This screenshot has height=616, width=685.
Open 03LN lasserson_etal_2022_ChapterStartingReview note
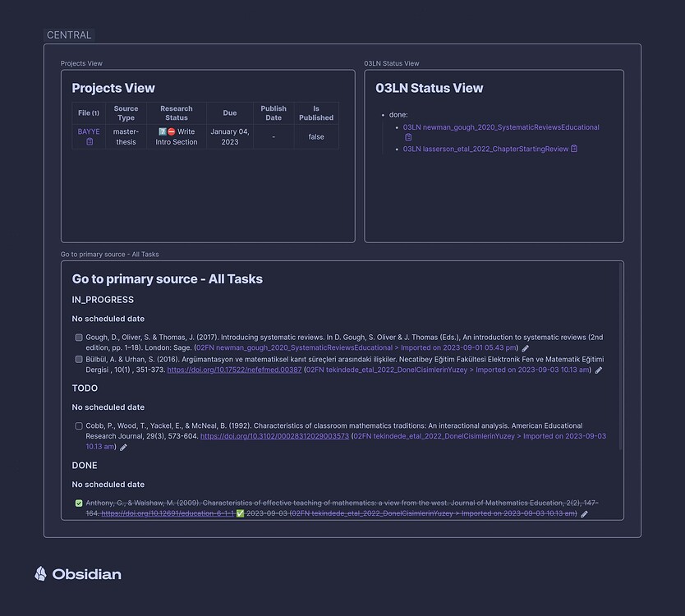[x=485, y=149]
